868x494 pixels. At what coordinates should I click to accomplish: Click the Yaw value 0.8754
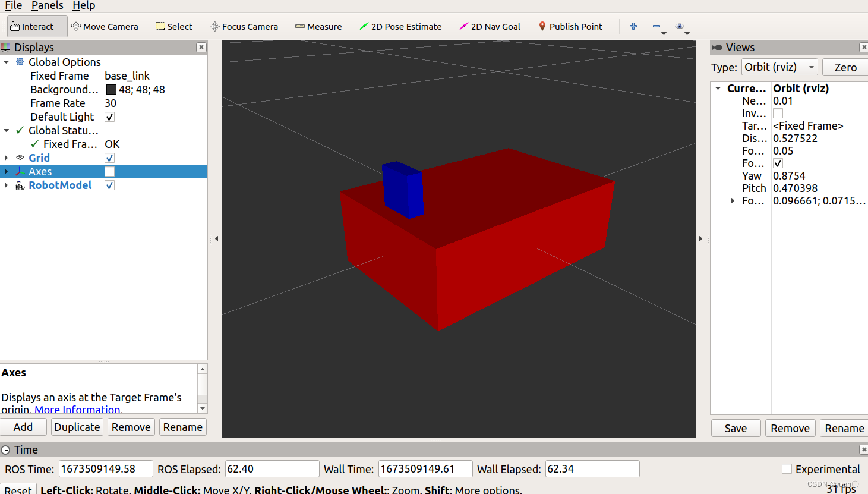[x=789, y=175]
